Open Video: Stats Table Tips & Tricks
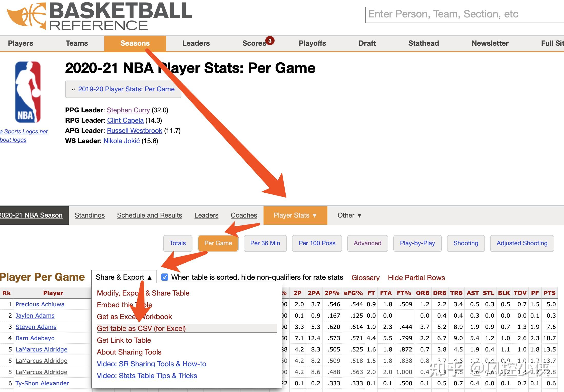564x392 pixels. pos(147,376)
